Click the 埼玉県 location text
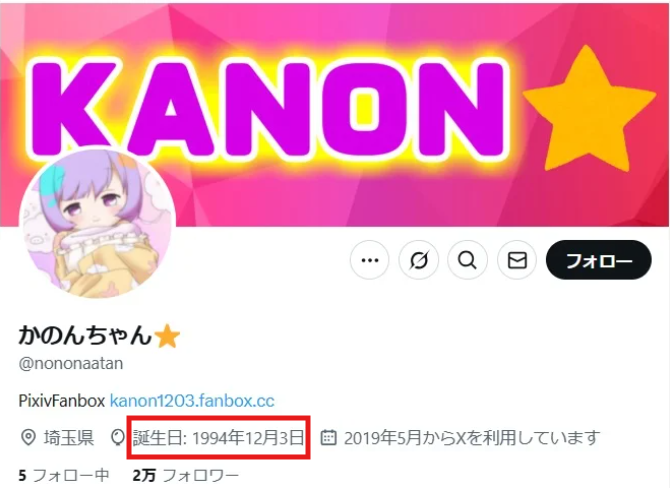This screenshot has width=670, height=488. pos(68,438)
